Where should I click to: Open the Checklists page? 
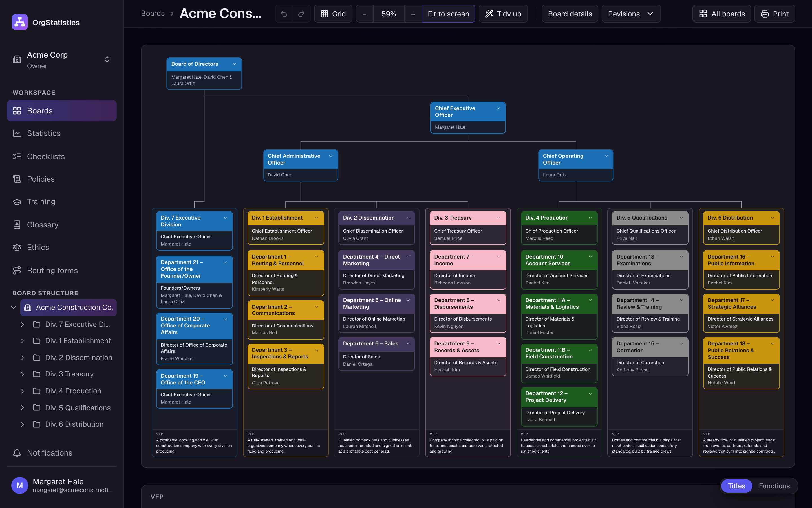pyautogui.click(x=62, y=156)
